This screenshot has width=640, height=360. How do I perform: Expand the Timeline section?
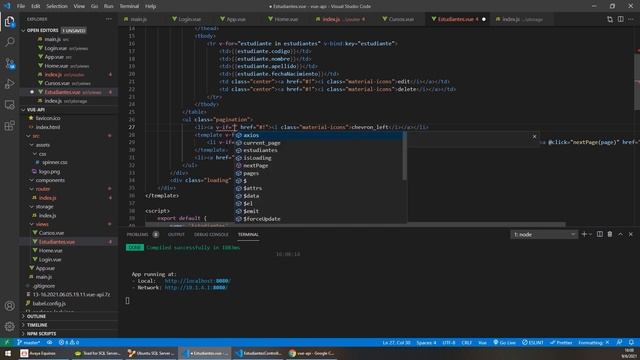[69, 325]
